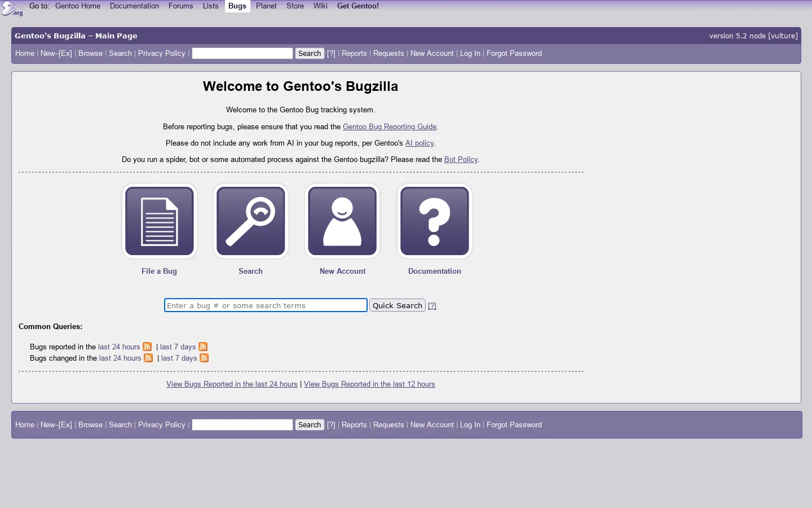Click Forgot Password in the header bar
Viewport: 812px width, 508px height.
coord(514,54)
